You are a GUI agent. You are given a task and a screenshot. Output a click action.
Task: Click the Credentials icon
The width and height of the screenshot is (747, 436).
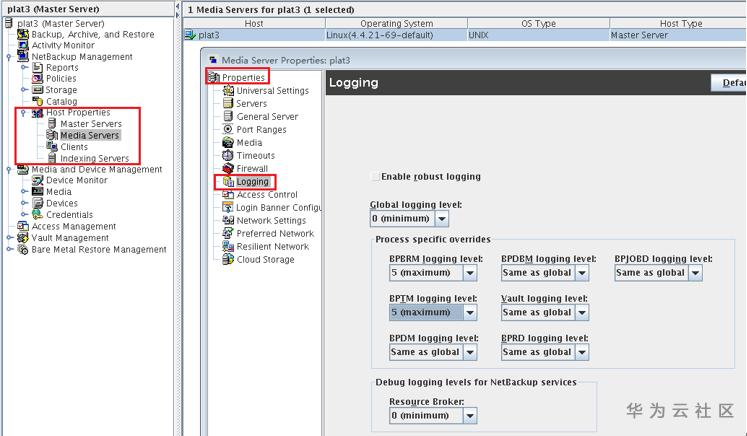pyautogui.click(x=37, y=214)
